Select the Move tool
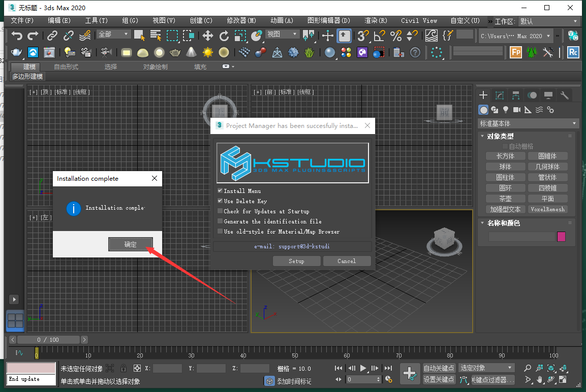 (207, 36)
